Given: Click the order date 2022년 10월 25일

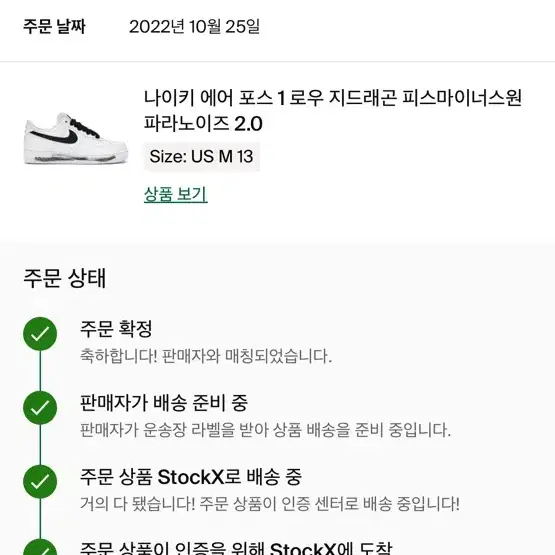Looking at the screenshot, I should point(194,27).
